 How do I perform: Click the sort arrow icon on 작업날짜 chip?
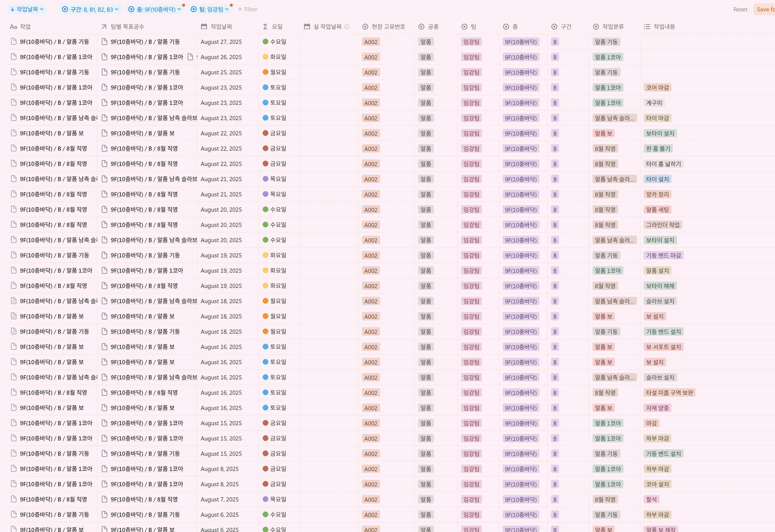click(12, 9)
